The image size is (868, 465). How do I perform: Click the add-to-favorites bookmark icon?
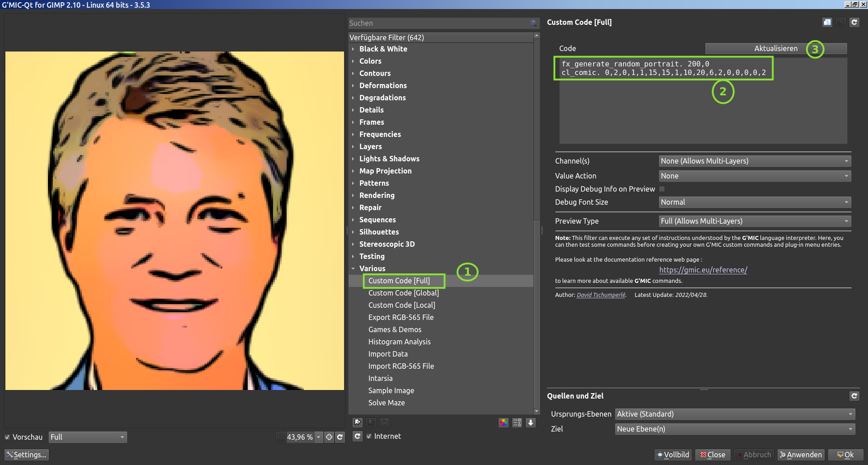[x=358, y=423]
